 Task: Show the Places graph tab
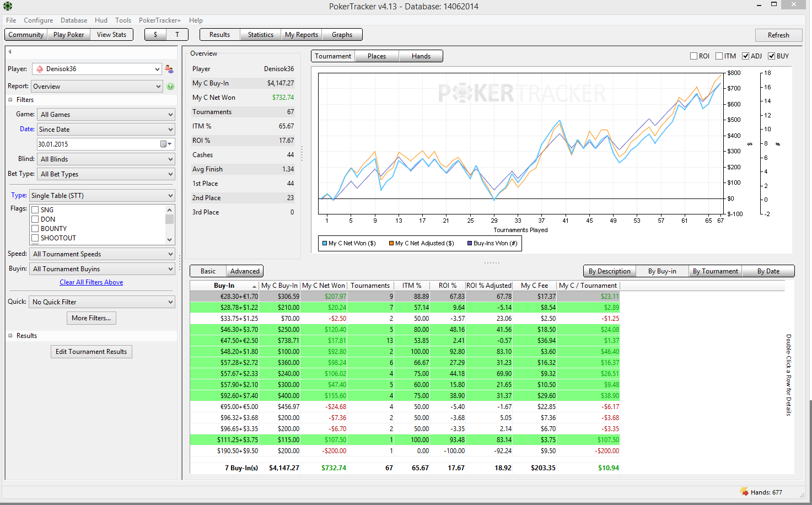(x=377, y=56)
